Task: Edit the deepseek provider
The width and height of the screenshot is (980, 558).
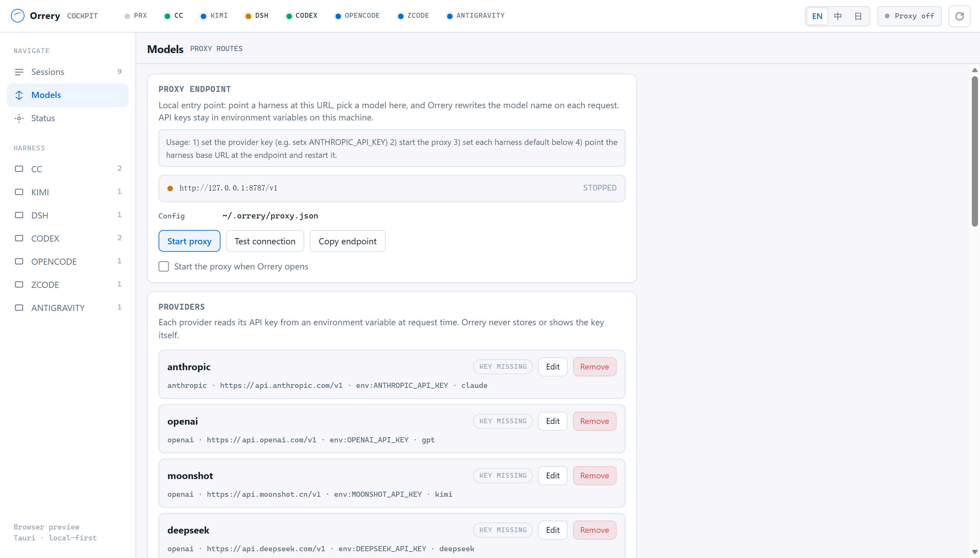Action: pos(553,530)
